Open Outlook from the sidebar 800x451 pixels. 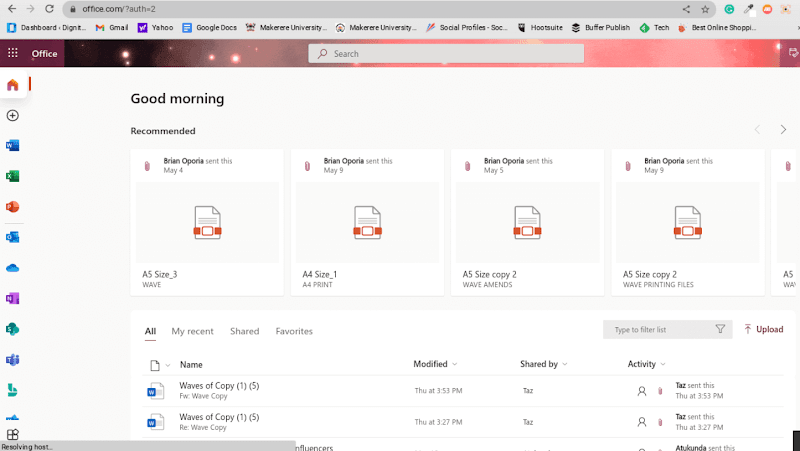pos(13,237)
